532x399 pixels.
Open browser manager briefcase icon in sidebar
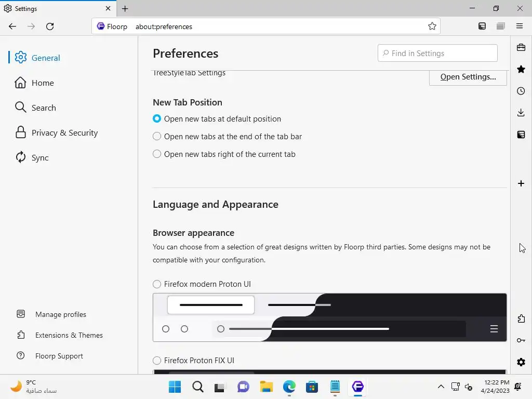[x=521, y=47]
